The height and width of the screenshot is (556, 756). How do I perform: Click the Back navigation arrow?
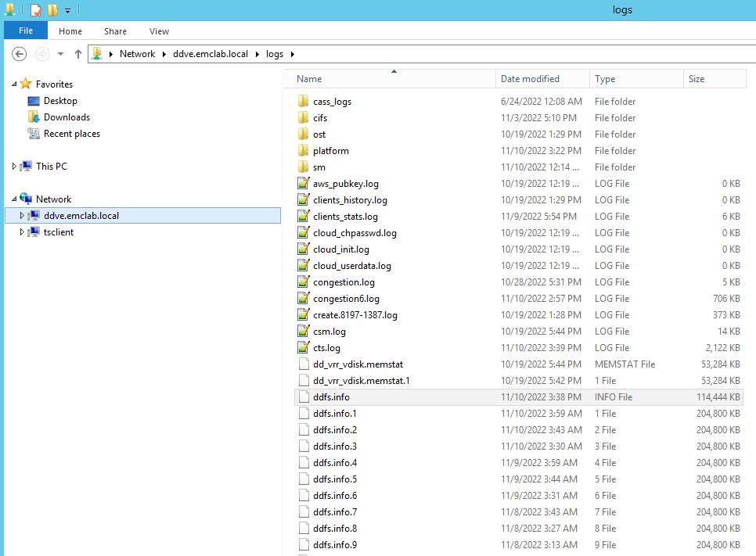tap(19, 54)
